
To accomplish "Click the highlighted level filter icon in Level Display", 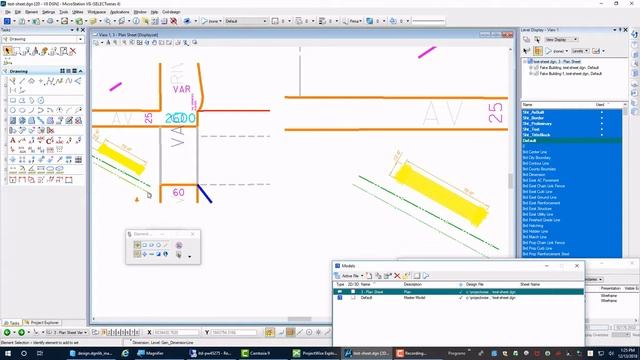I will (538, 51).
